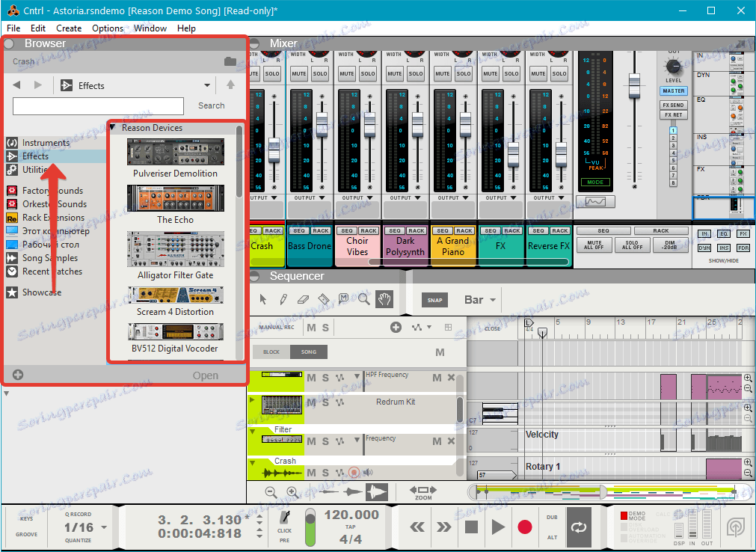Click the transport Stop button
The width and height of the screenshot is (756, 552).
coord(471,527)
